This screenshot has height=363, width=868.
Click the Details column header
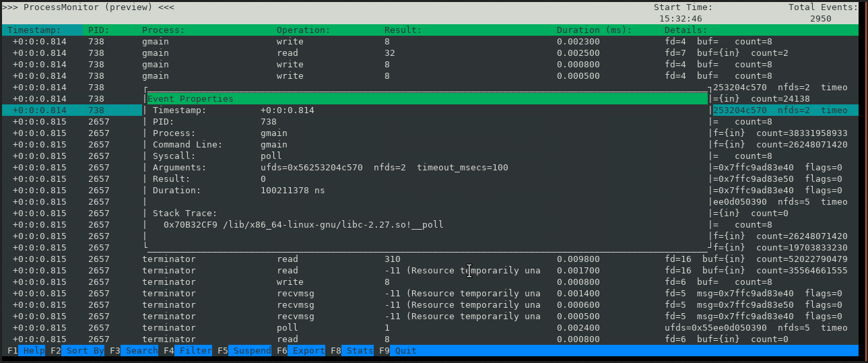(x=686, y=30)
